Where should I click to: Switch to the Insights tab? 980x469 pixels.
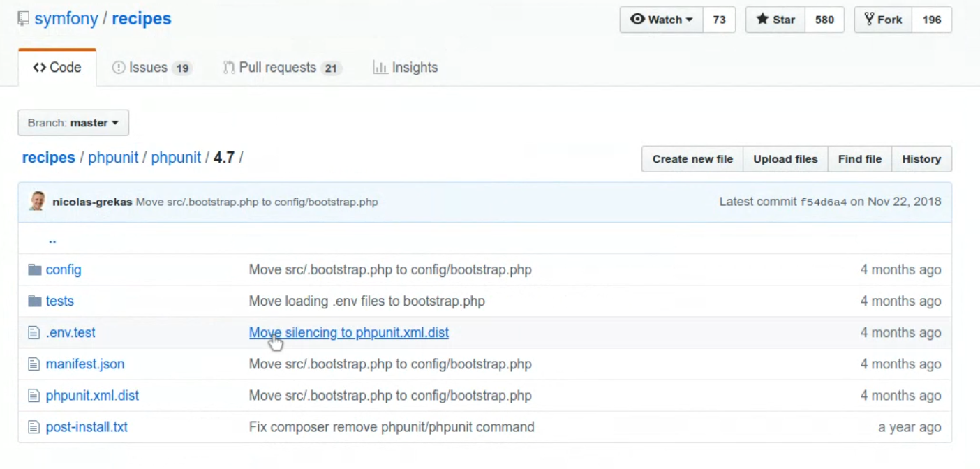[406, 68]
